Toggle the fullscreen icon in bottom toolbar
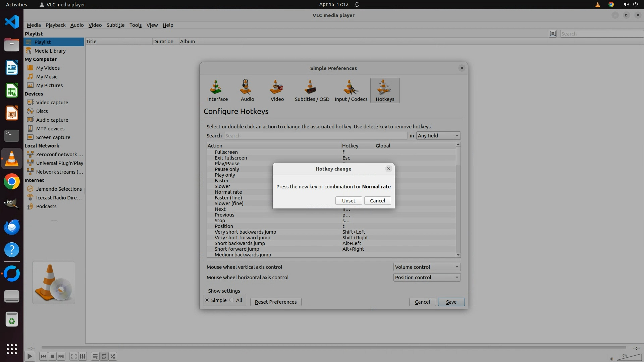 (73, 356)
